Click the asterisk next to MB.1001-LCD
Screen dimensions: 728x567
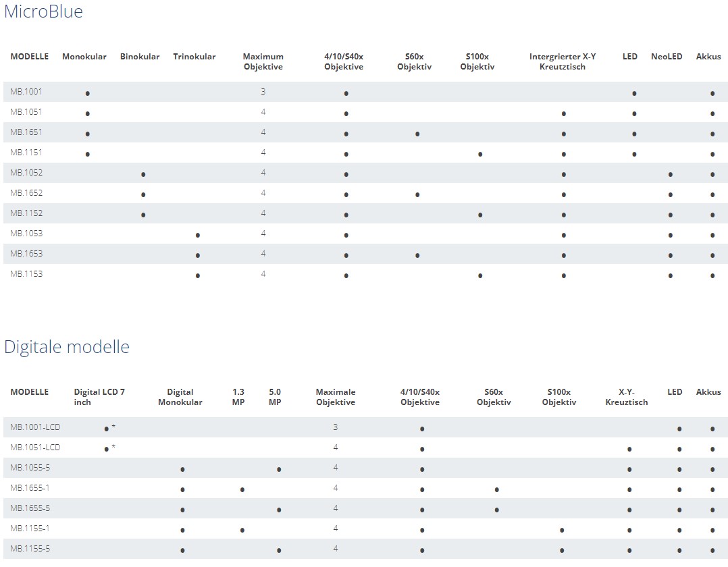coord(113,427)
